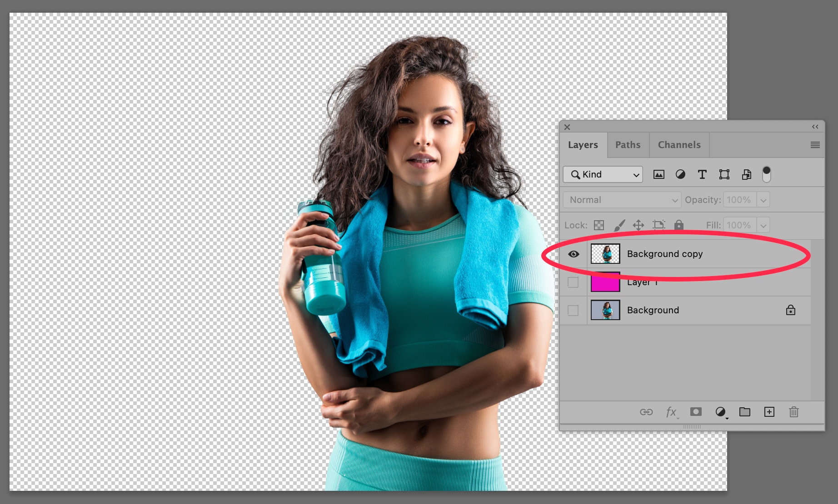The width and height of the screenshot is (838, 504).
Task: Show the magenta Layer 1
Action: (x=574, y=282)
